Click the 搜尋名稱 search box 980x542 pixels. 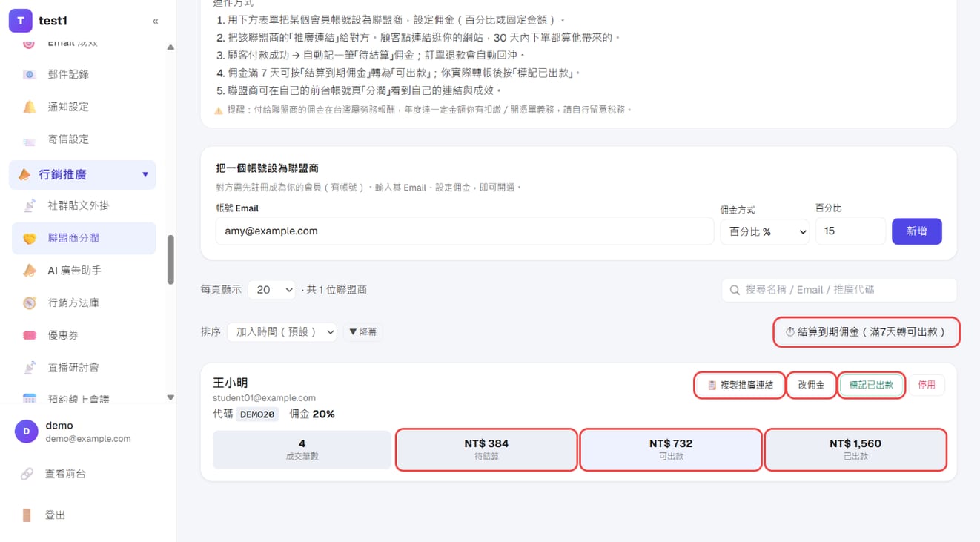(x=839, y=290)
